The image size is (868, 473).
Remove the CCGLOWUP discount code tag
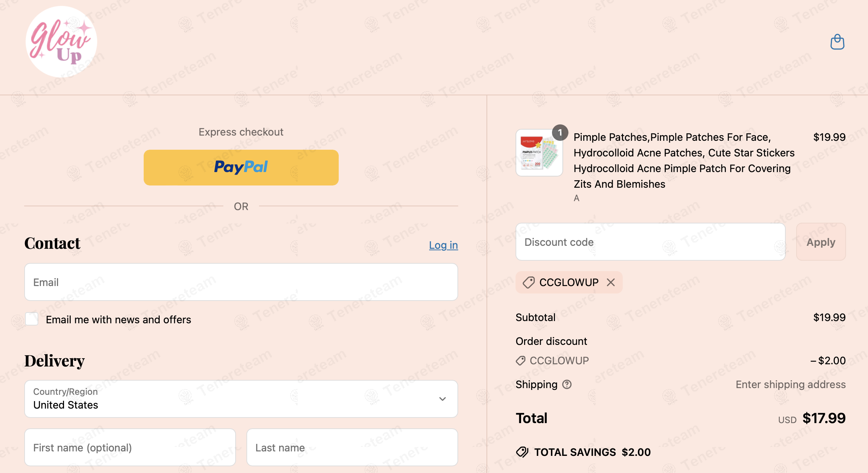click(611, 282)
